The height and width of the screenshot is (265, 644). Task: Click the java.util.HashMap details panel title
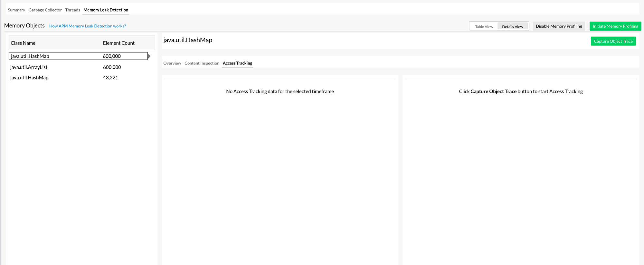188,40
